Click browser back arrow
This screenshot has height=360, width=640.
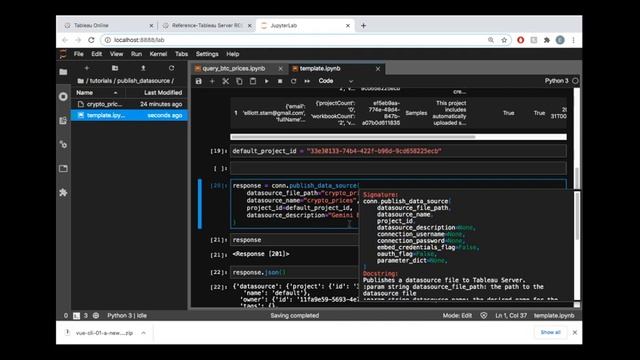pos(65,40)
